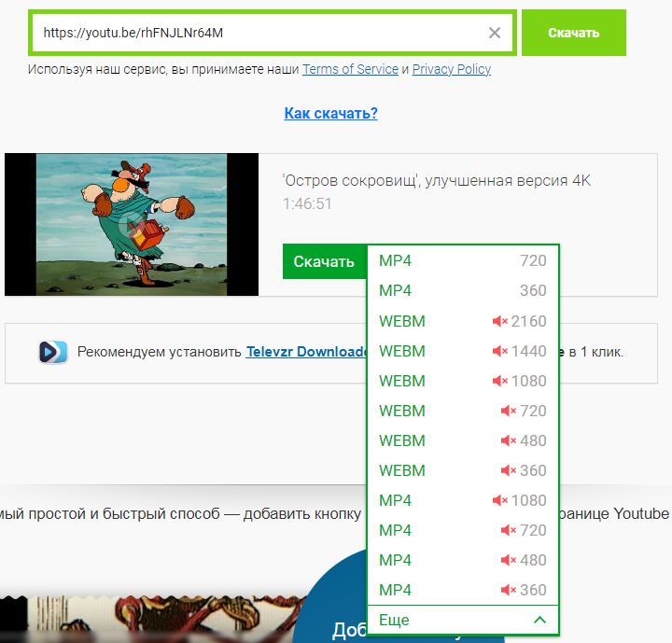Click the muted icon on MP4 1080

point(500,500)
